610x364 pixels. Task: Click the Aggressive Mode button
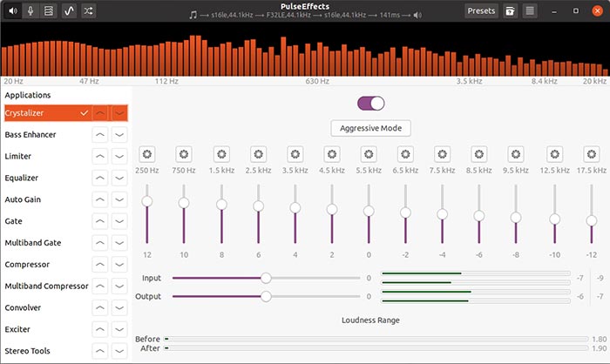point(370,128)
